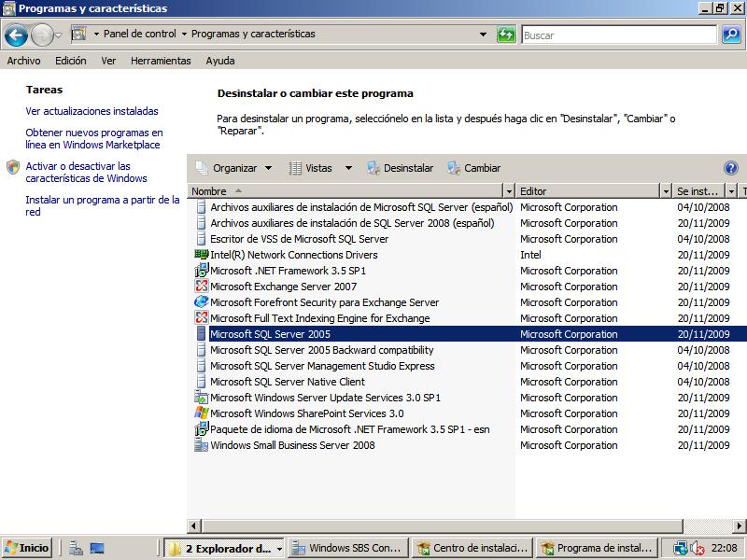This screenshot has width=747, height=560.
Task: Open the Herramientas menu
Action: coord(161,61)
